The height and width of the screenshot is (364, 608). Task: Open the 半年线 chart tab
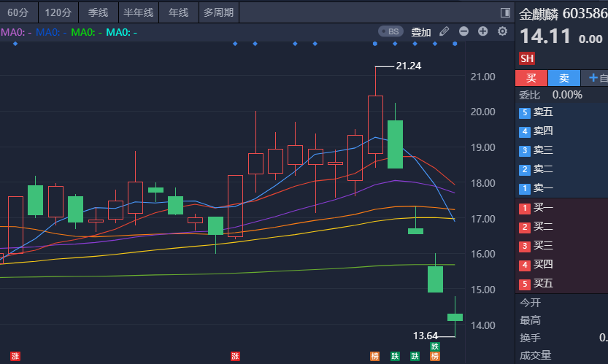[x=139, y=12]
